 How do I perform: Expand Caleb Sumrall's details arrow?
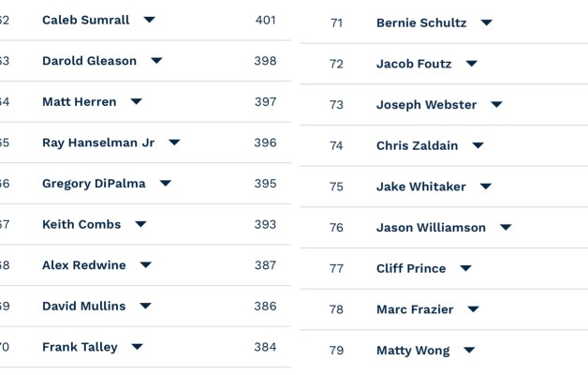point(150,20)
